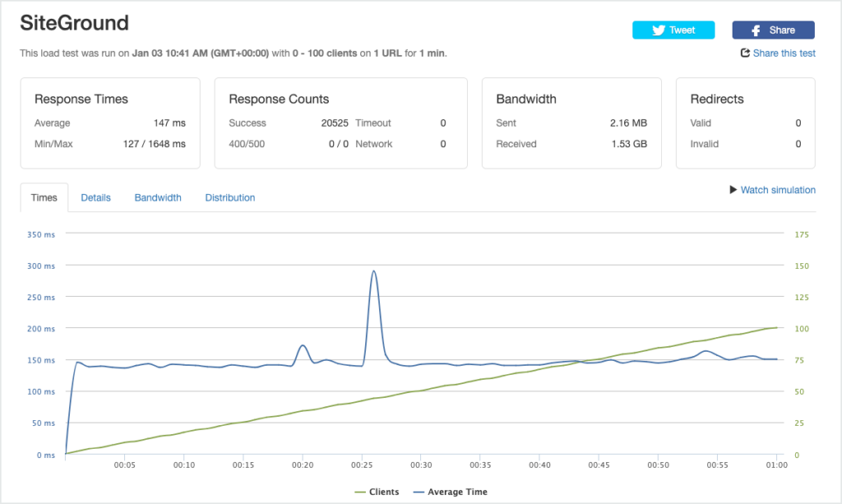Click the response time spike peak on chart

(374, 271)
